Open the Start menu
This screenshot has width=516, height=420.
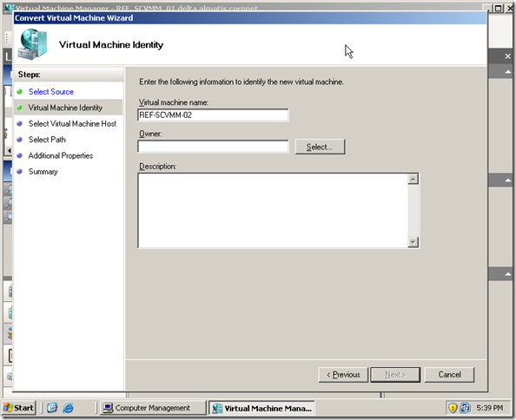(18, 408)
